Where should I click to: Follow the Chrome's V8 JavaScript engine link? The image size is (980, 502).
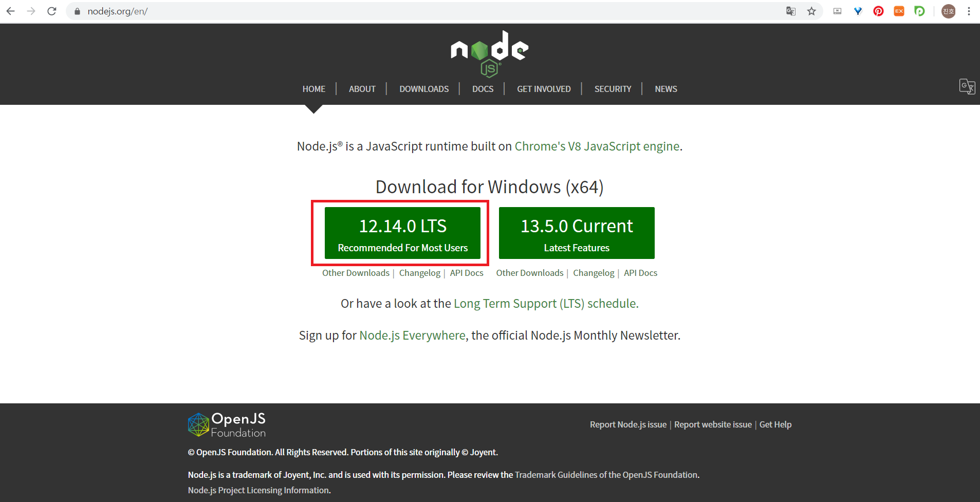(x=597, y=146)
